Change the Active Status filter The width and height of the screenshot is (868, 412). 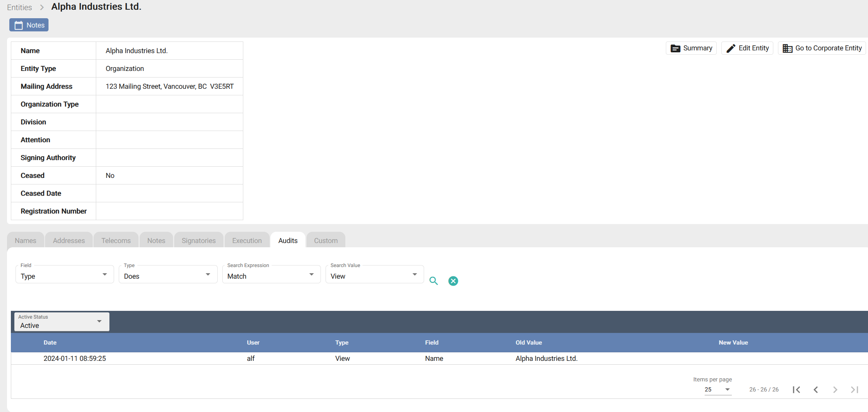pos(62,322)
